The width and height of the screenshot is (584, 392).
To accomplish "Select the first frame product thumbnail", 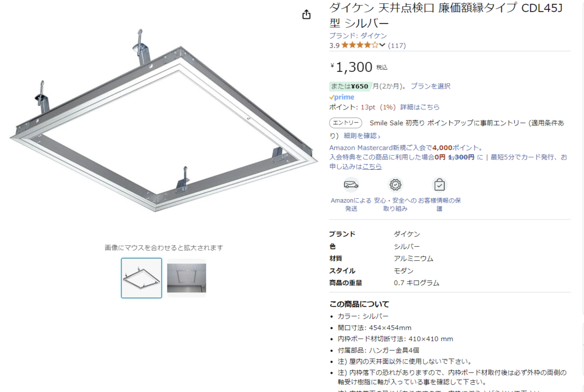I will pos(142,278).
